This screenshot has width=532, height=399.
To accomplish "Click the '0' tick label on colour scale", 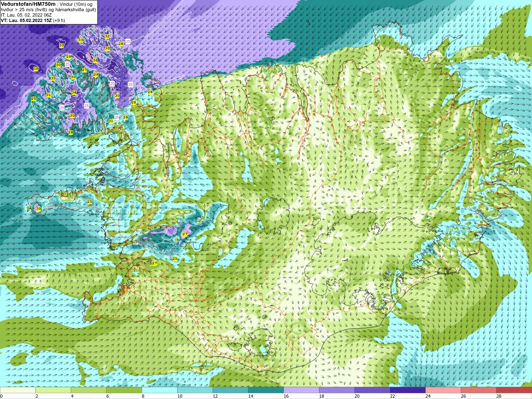I will click(x=2, y=396).
